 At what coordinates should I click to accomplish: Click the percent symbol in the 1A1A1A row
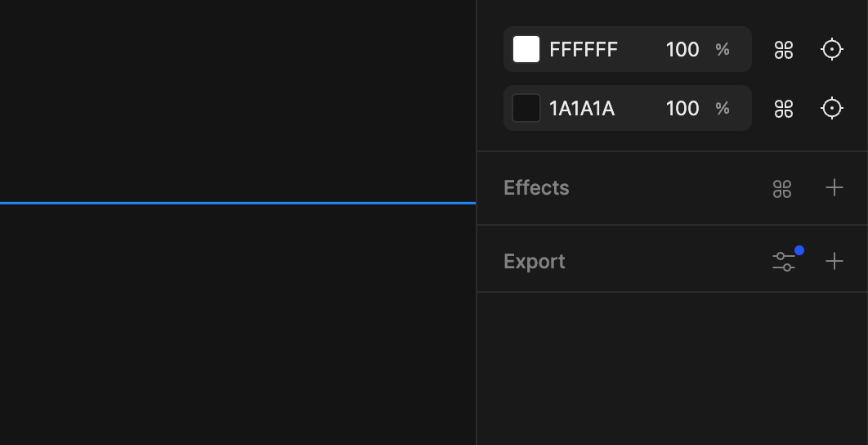tap(723, 109)
